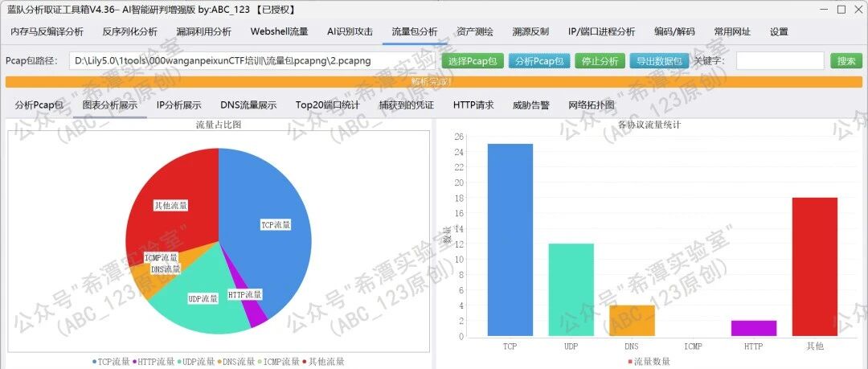Click the 选择Pcap包 button
Screen dimensions: 868x369
point(473,61)
